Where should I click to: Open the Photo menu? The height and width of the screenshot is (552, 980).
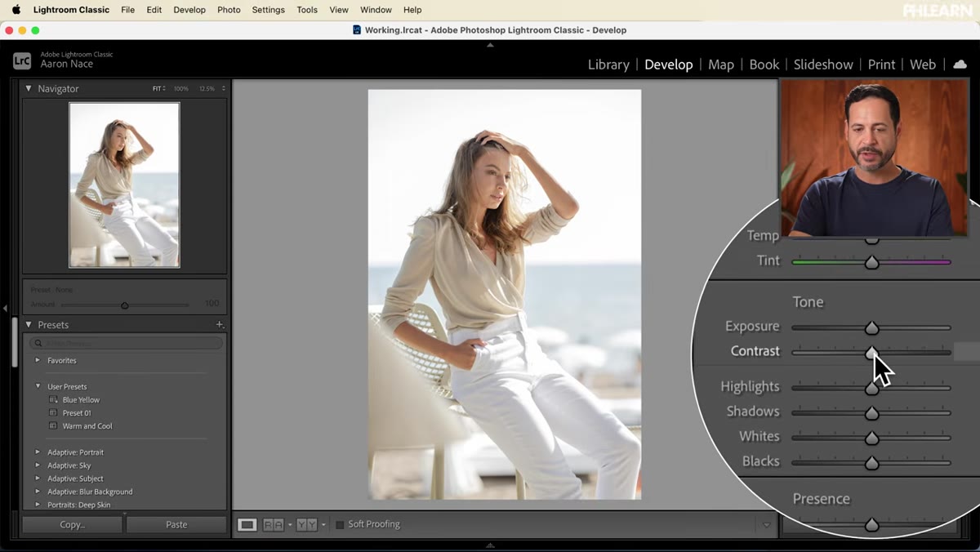[x=229, y=10]
